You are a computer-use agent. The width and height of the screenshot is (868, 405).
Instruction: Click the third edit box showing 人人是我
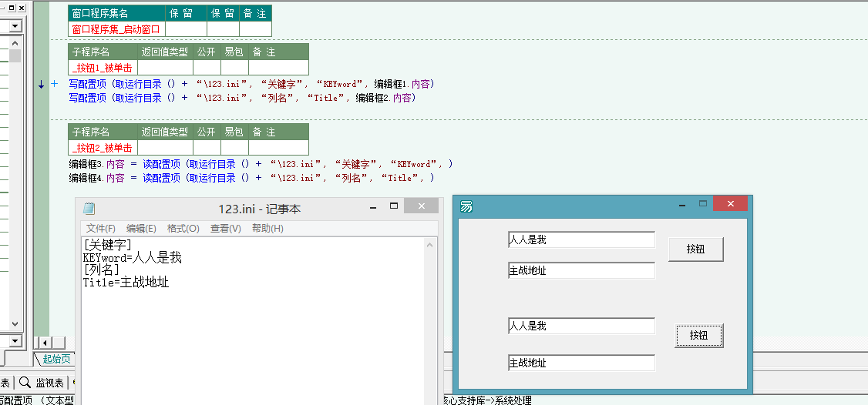[x=581, y=326]
